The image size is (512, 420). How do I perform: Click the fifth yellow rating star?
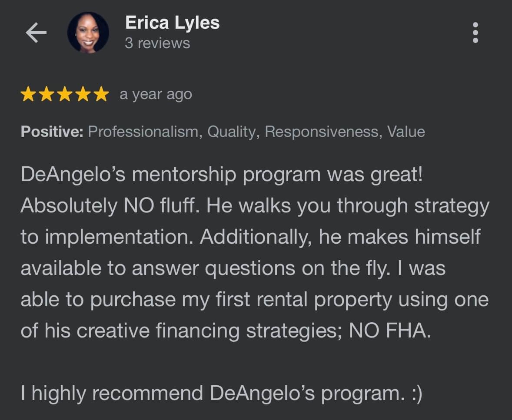pos(101,94)
